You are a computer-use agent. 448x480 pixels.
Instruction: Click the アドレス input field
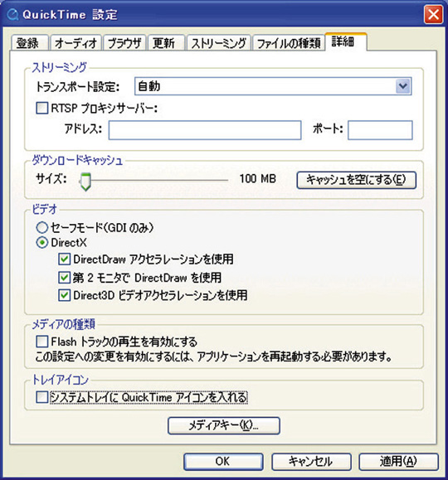(205, 130)
